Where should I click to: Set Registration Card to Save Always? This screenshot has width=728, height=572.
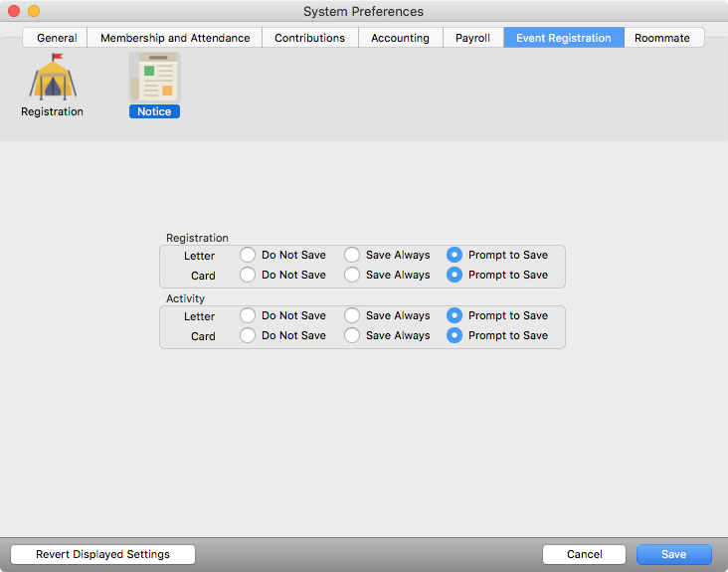pos(352,275)
